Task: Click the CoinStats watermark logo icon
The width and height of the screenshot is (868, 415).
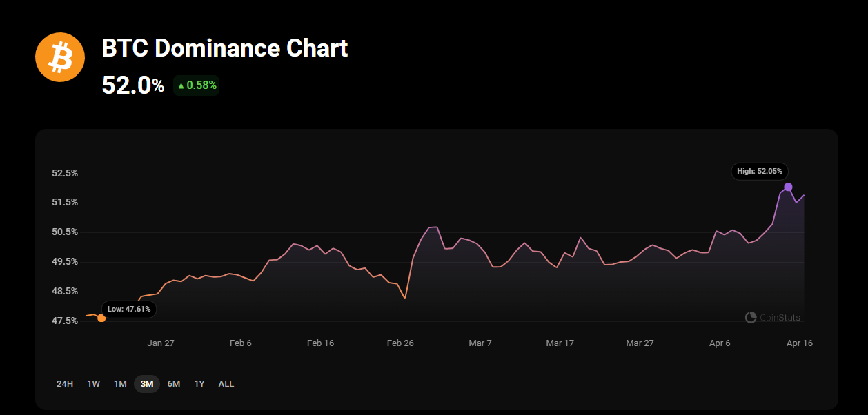Action: click(751, 317)
